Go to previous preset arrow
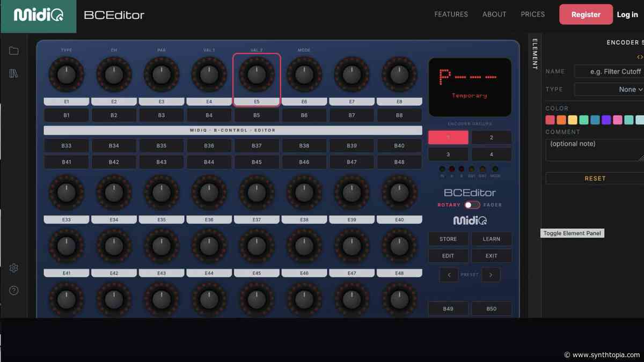 [x=449, y=275]
